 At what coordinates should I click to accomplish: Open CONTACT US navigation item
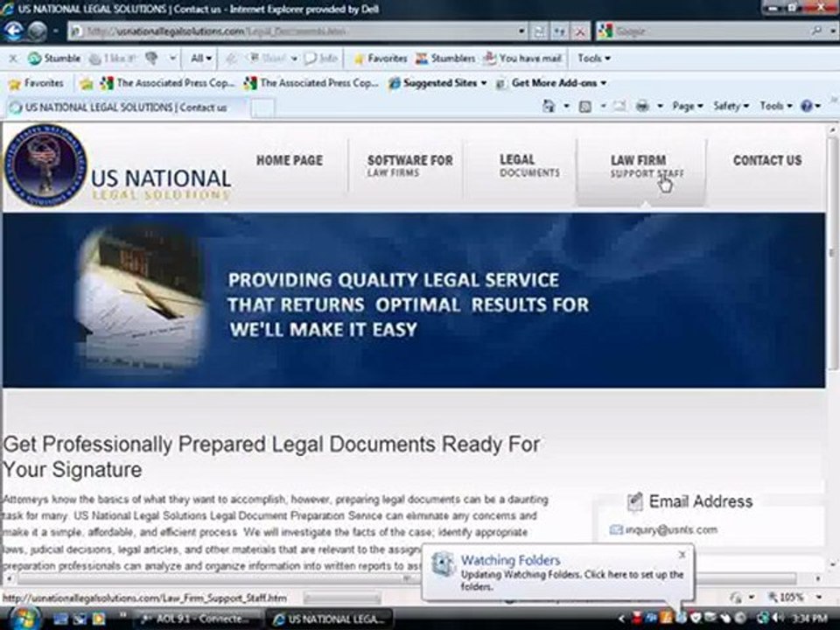[x=767, y=160]
